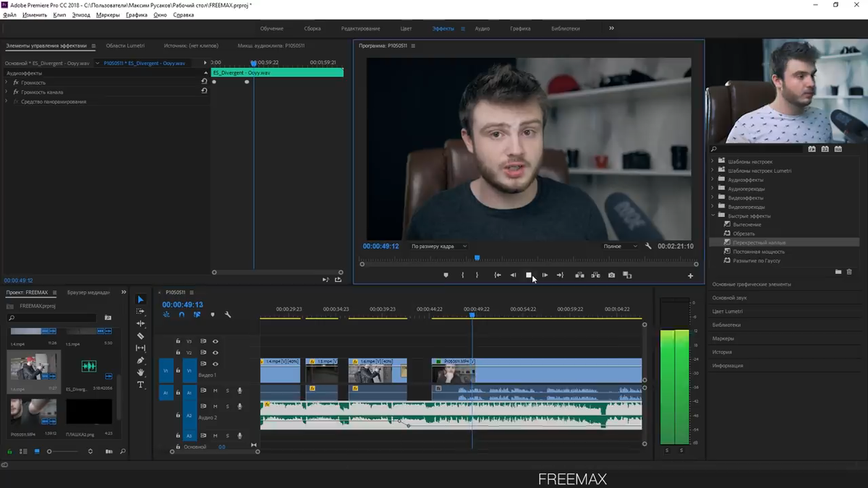This screenshot has height=488, width=868.
Task: Stop playback in the Program monitor
Action: tap(529, 275)
